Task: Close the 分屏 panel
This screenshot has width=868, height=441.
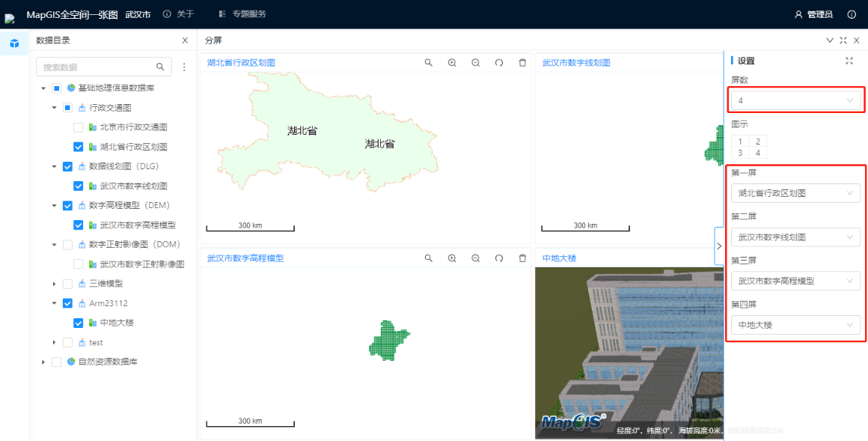Action: pyautogui.click(x=856, y=40)
